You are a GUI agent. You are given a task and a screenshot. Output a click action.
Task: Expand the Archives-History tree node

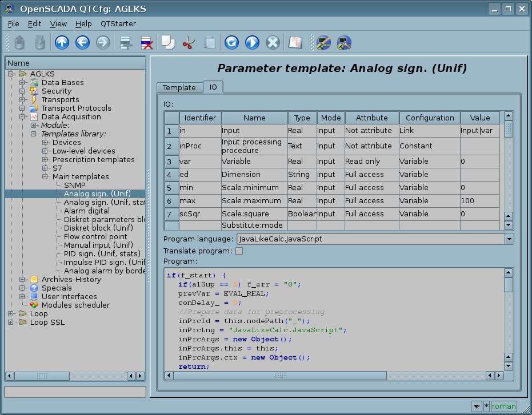click(x=22, y=280)
